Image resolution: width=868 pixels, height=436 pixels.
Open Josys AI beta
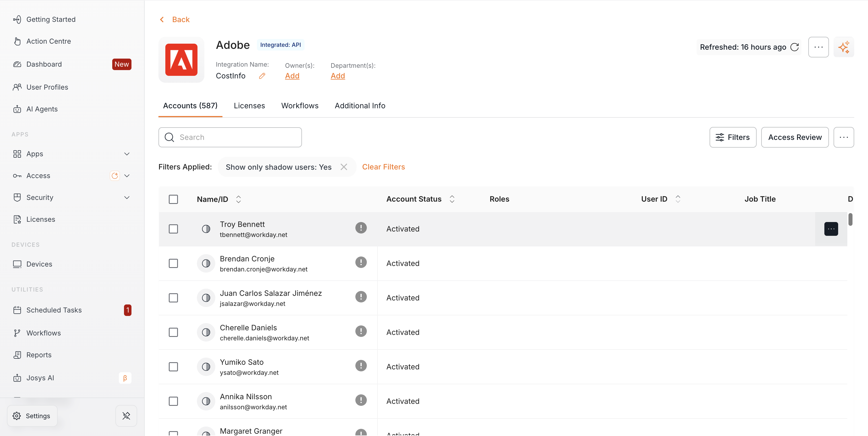(34, 378)
